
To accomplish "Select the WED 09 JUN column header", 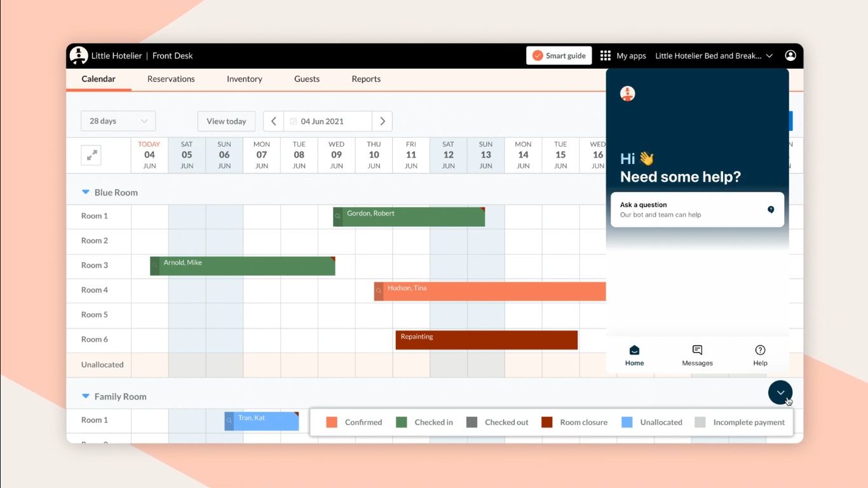I will 337,155.
